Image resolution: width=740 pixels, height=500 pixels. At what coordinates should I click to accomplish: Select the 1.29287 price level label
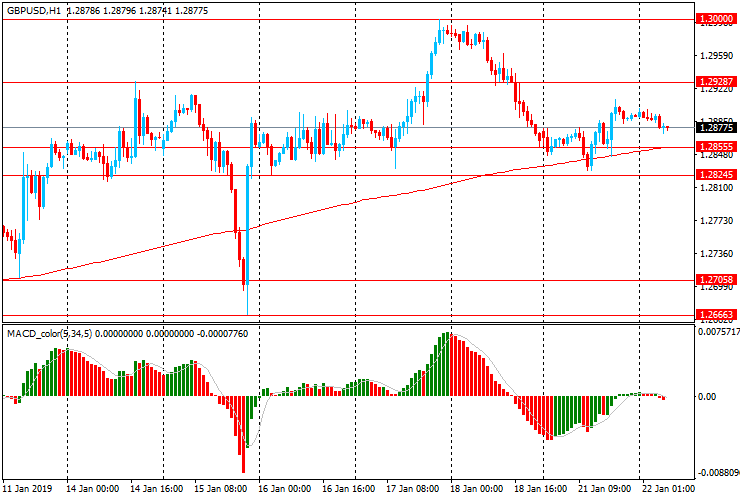click(x=716, y=81)
